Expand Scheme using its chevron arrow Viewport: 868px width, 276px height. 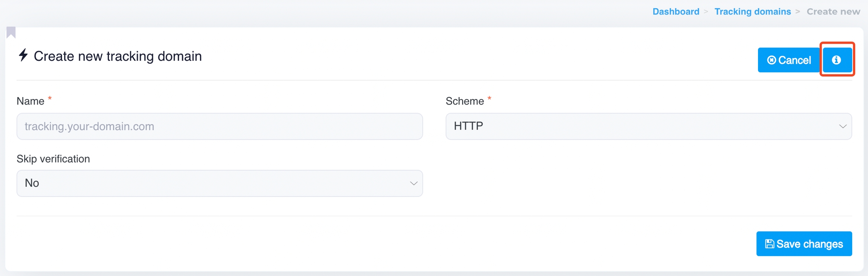pyautogui.click(x=842, y=127)
